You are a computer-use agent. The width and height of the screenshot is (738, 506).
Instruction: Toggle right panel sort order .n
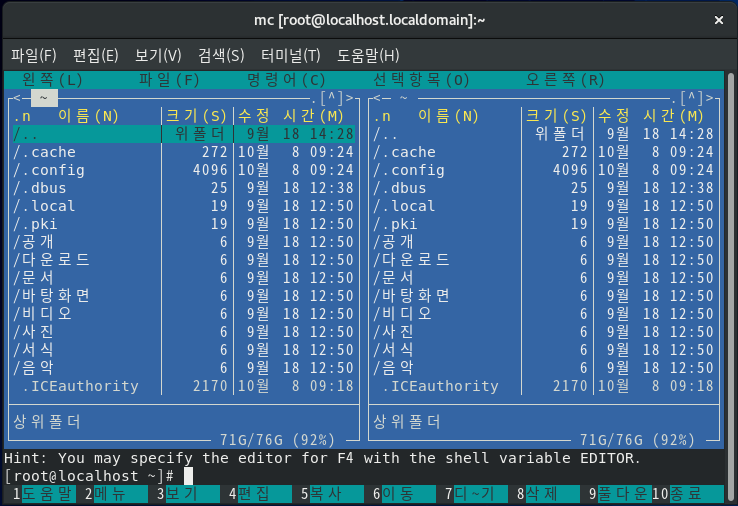click(382, 116)
